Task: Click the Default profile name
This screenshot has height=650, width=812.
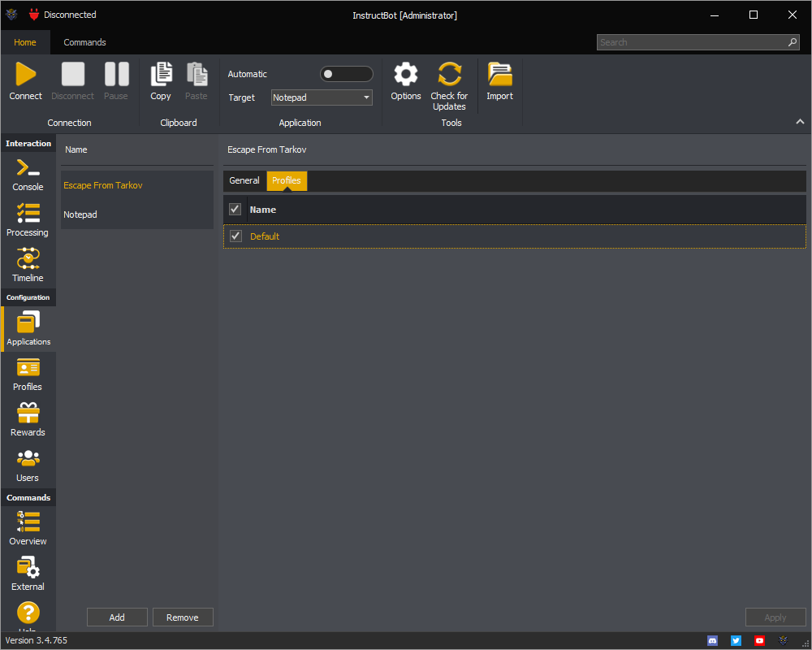Action: click(265, 236)
